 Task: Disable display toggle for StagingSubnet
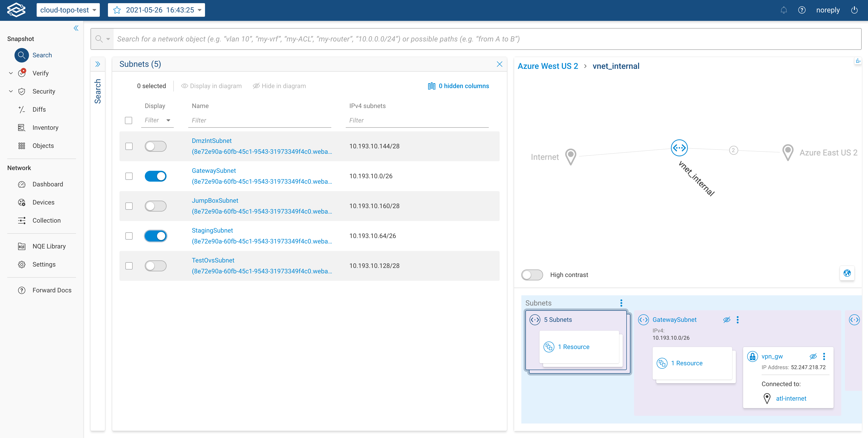[x=155, y=236]
